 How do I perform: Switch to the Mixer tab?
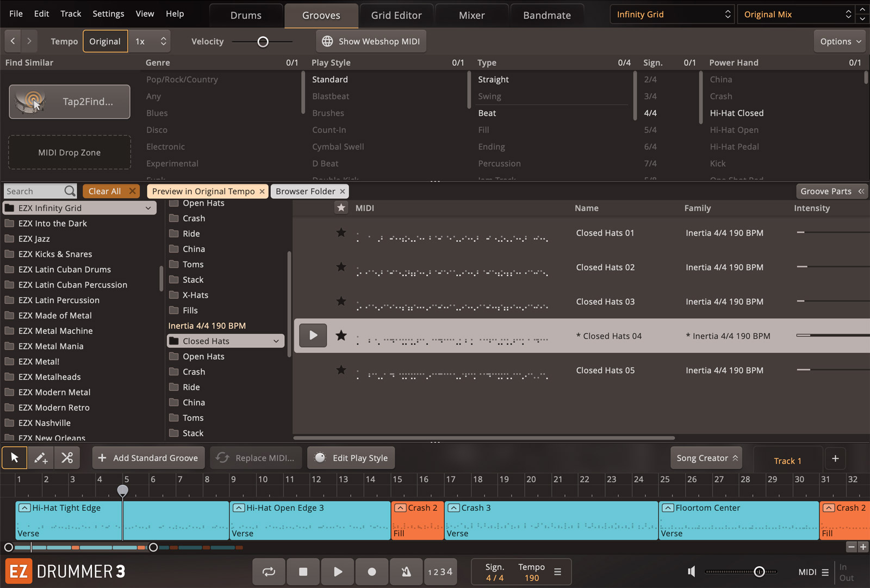[x=471, y=15]
